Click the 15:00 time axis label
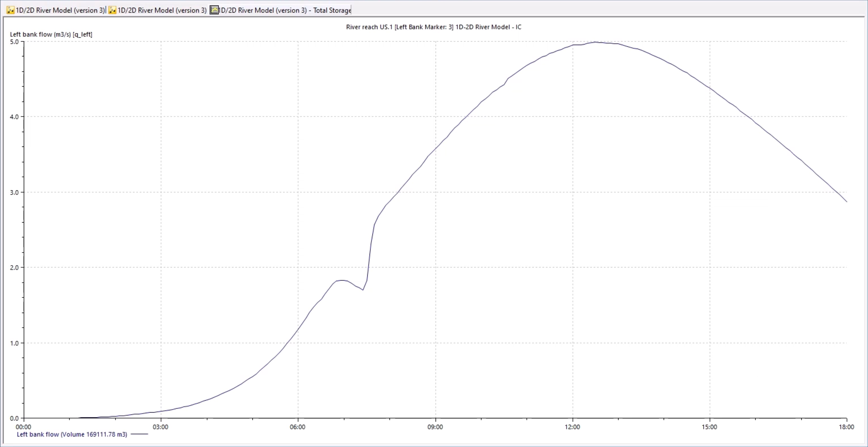The height and width of the screenshot is (447, 868). pos(709,427)
